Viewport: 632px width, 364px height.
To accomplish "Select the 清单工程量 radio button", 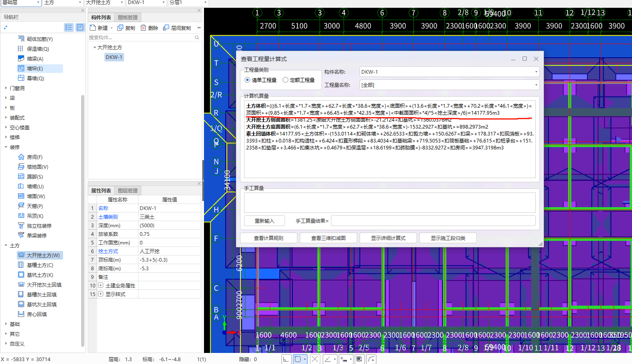I will [x=247, y=80].
